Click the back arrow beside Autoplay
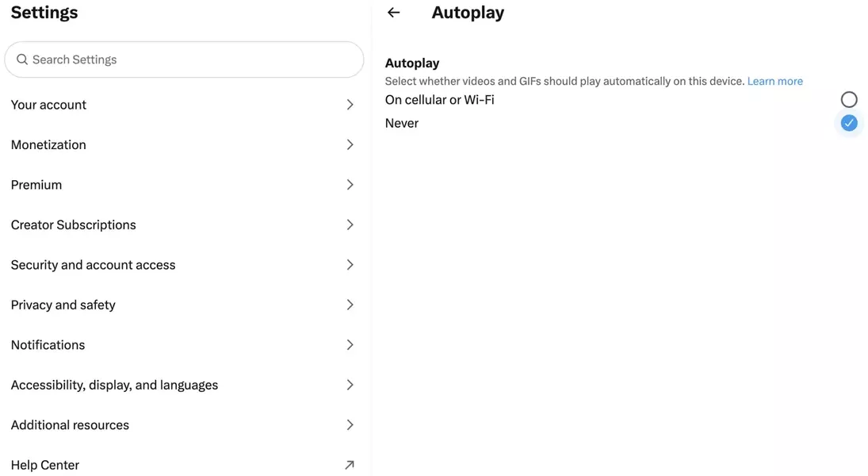 394,13
